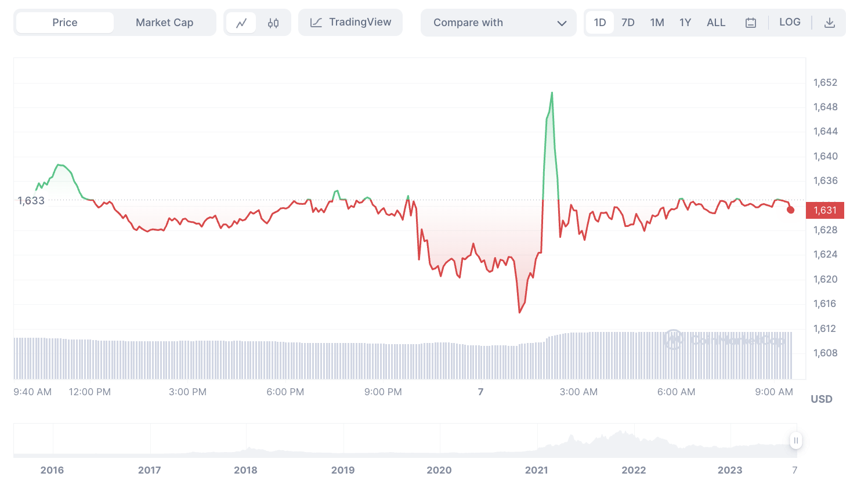Click the CoinMarketCap watermark logo

coord(673,339)
